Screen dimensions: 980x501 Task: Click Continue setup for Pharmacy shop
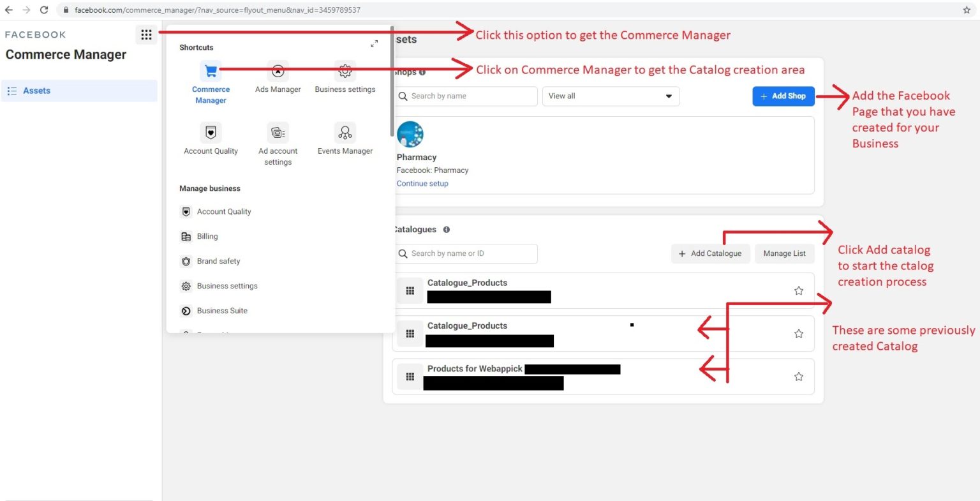pos(422,183)
